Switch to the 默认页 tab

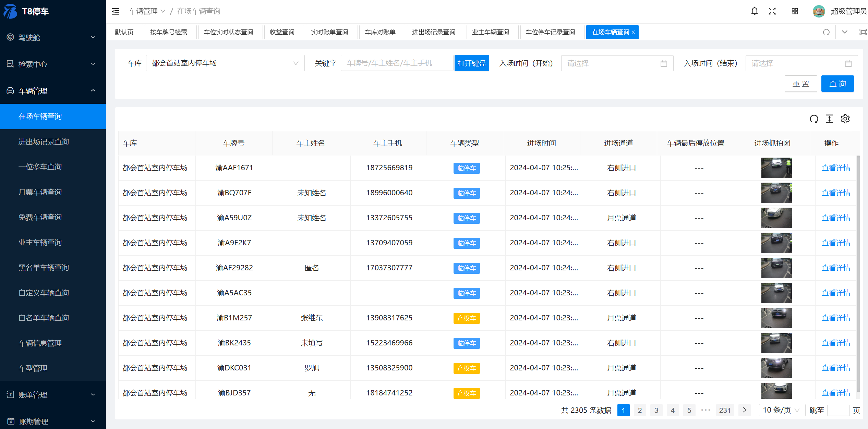(126, 32)
